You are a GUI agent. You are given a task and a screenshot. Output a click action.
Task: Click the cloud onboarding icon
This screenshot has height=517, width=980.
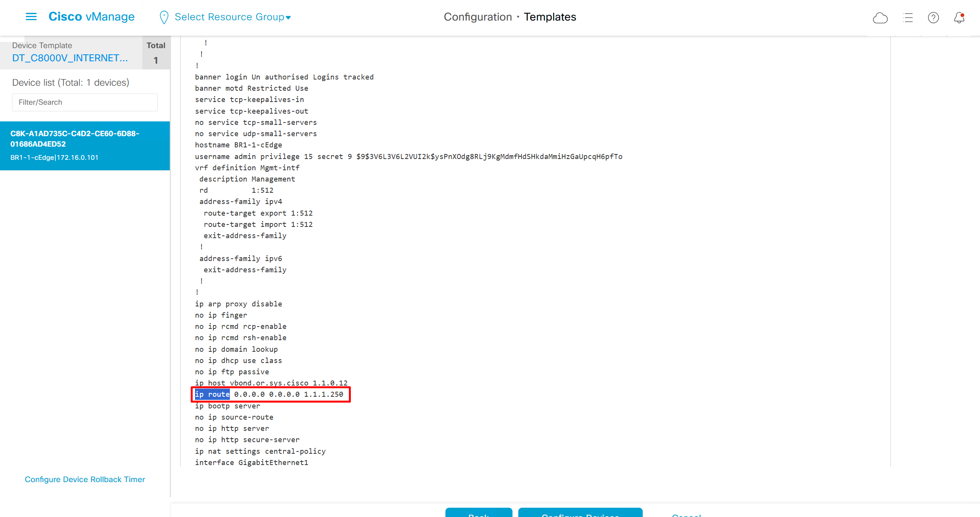tap(880, 18)
